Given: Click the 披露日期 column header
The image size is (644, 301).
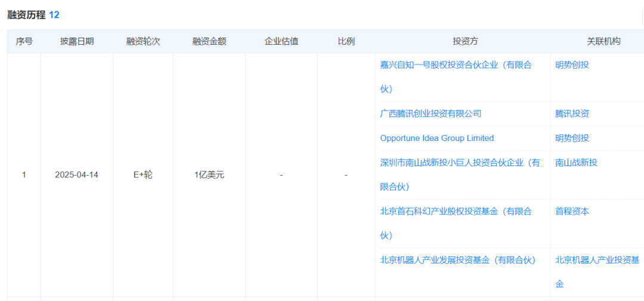Looking at the screenshot, I should [77, 42].
